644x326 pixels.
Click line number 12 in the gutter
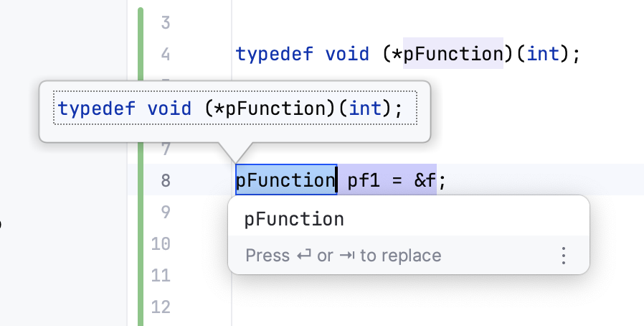161,307
